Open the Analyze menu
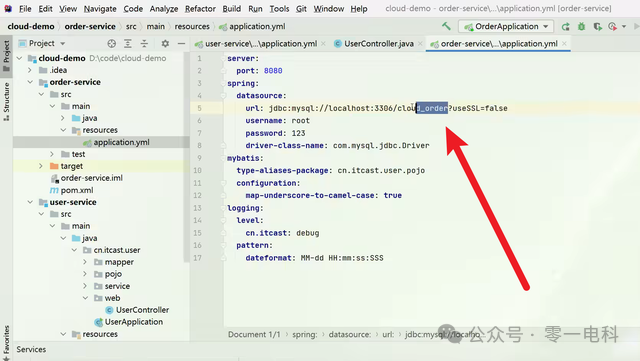This screenshot has height=361, width=640. coord(164,9)
